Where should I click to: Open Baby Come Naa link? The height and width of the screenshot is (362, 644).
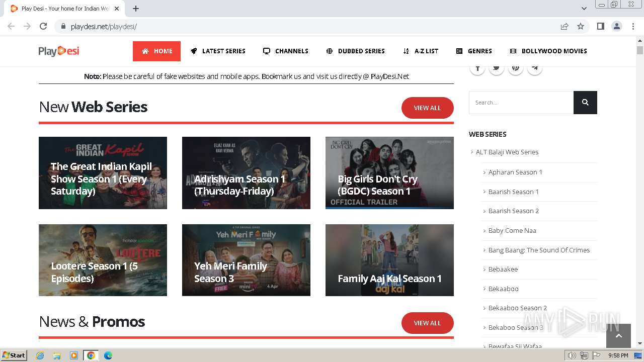[512, 230]
